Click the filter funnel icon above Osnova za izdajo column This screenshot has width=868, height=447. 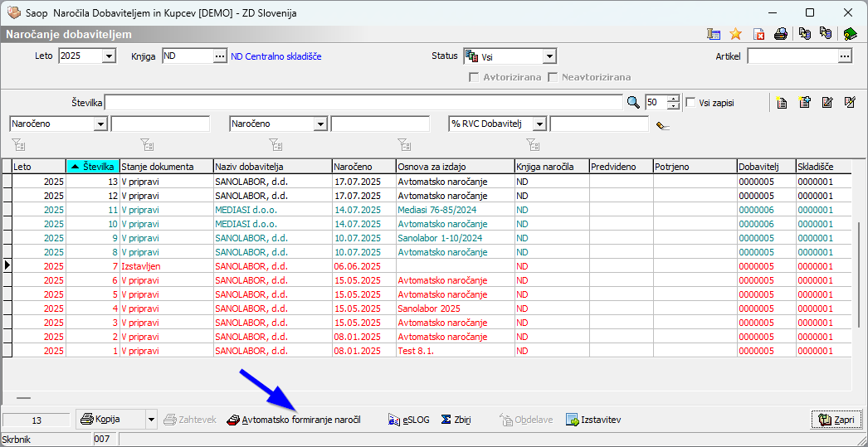tap(404, 145)
